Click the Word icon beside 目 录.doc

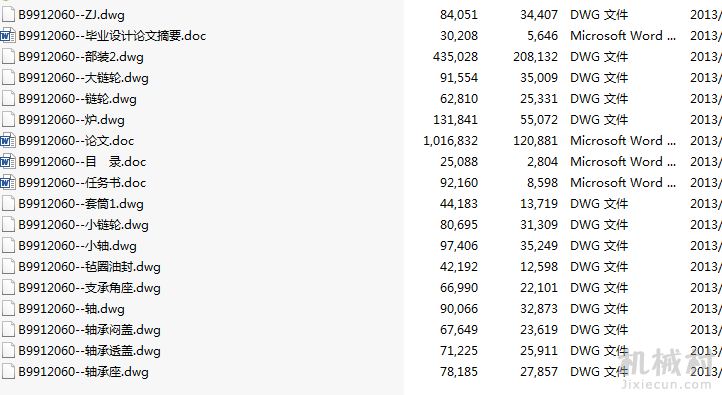coord(8,162)
